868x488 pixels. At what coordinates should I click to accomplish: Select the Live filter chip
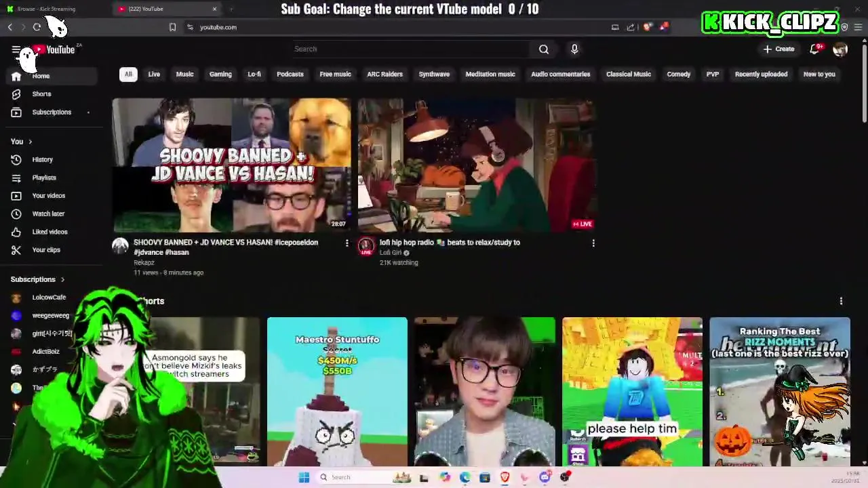coord(154,74)
